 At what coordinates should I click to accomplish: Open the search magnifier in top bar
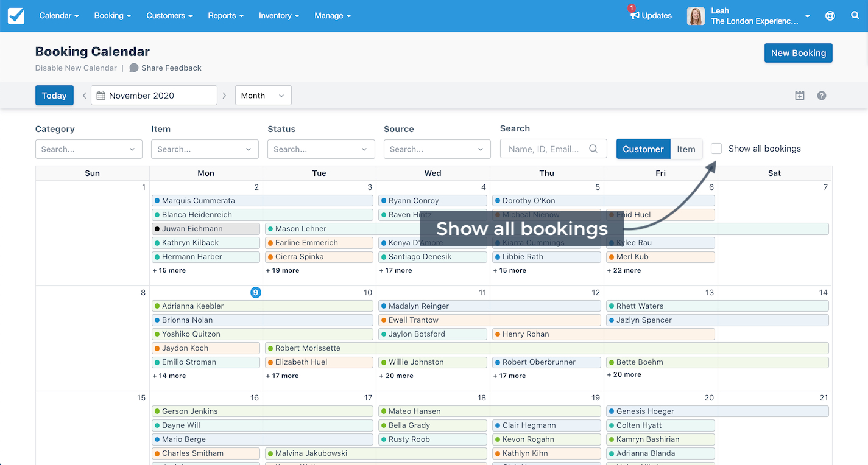tap(855, 16)
